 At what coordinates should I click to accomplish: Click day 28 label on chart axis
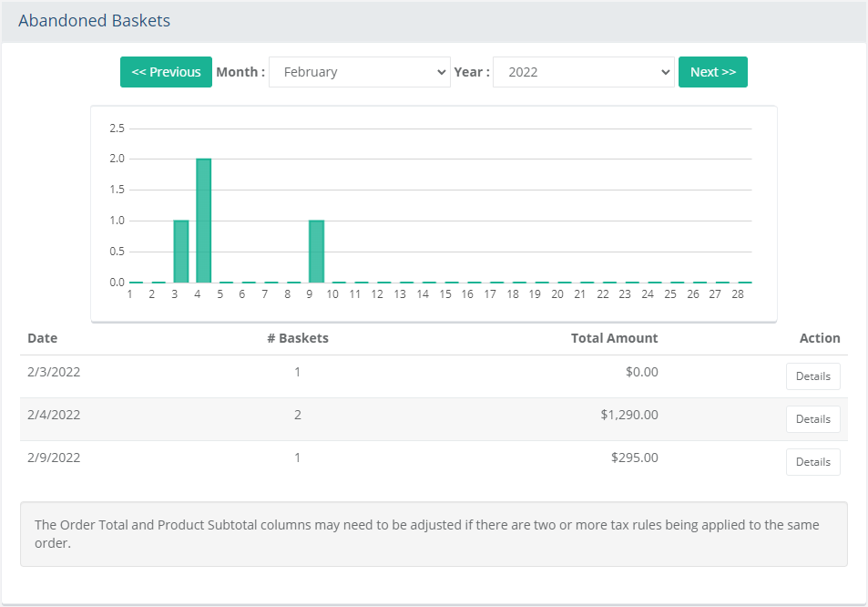pos(738,294)
